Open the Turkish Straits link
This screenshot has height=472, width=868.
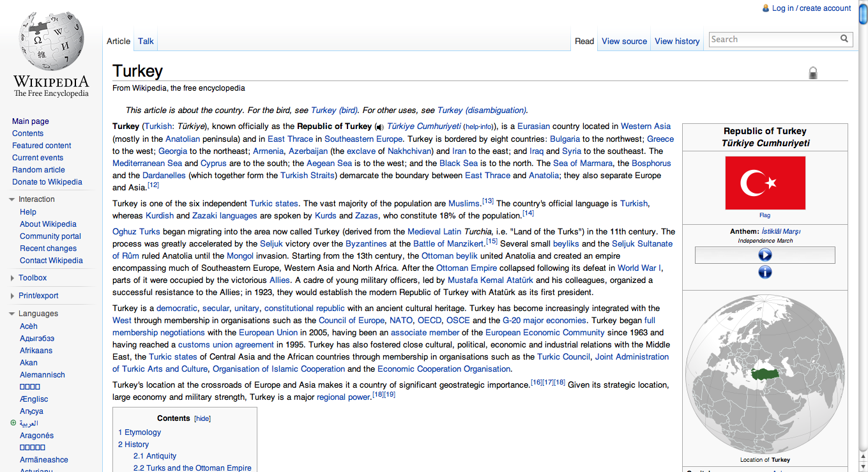308,175
